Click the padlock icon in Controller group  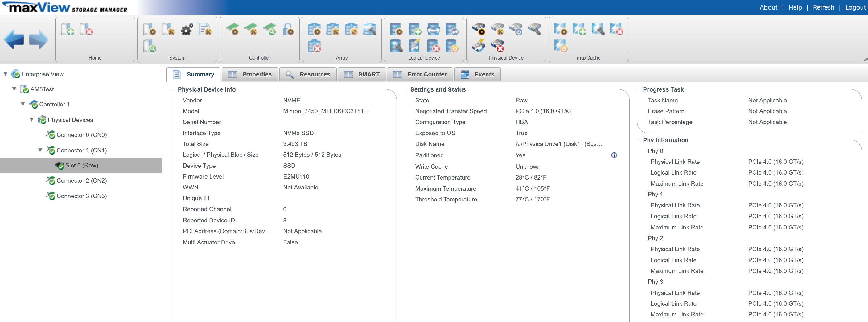(x=288, y=30)
